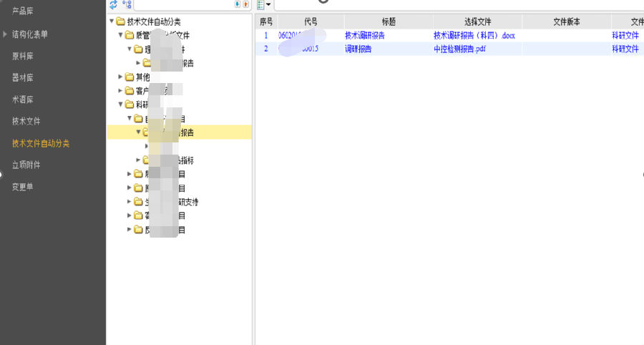Select the 技术文件自动分类 root tree item
Image resolution: width=644 pixels, height=345 pixels.
coord(154,21)
